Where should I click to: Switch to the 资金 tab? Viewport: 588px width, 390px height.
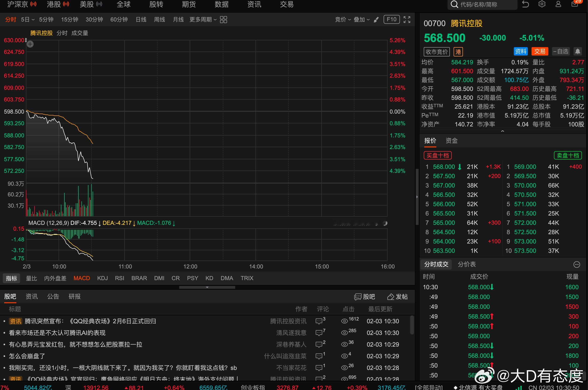click(x=451, y=141)
